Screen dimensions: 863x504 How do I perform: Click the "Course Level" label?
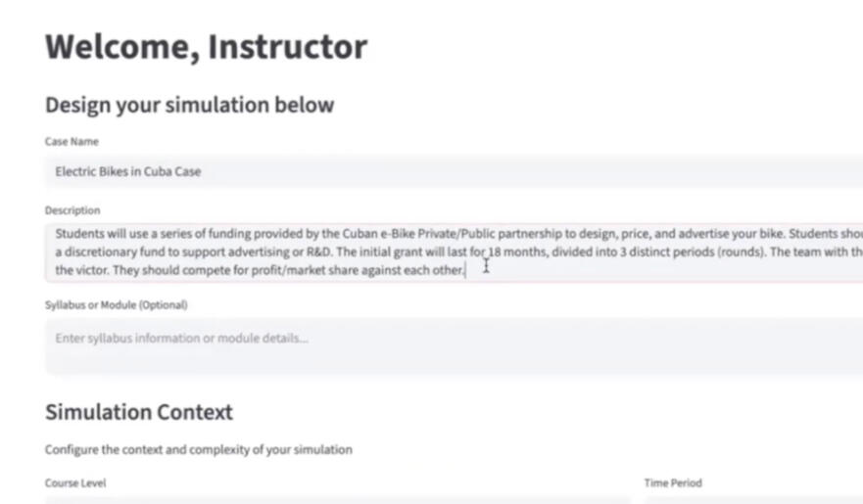75,482
